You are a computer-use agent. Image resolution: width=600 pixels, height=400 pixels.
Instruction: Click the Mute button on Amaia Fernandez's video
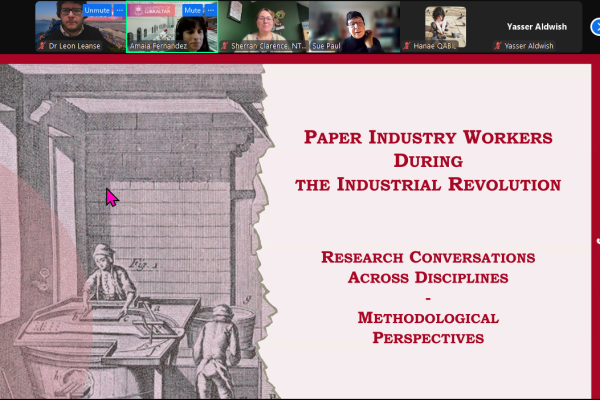point(192,10)
